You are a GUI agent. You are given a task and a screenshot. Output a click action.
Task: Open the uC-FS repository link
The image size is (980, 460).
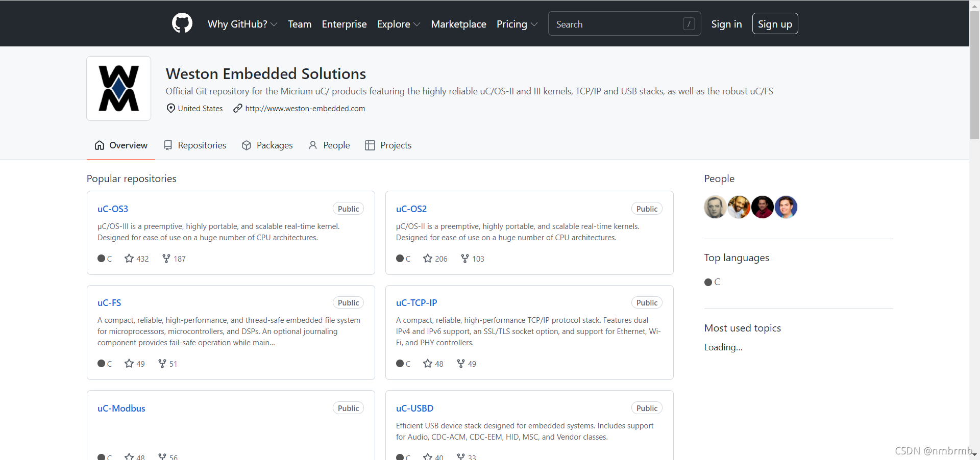click(109, 302)
